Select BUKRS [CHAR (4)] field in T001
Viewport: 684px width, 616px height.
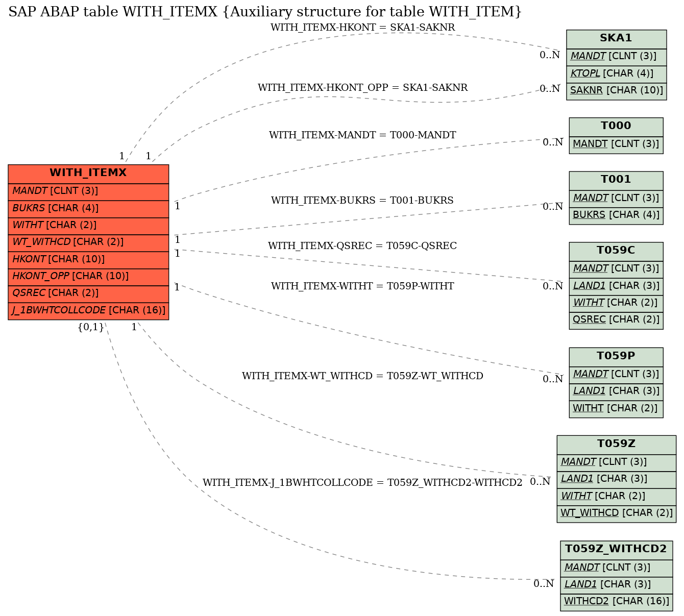click(616, 215)
